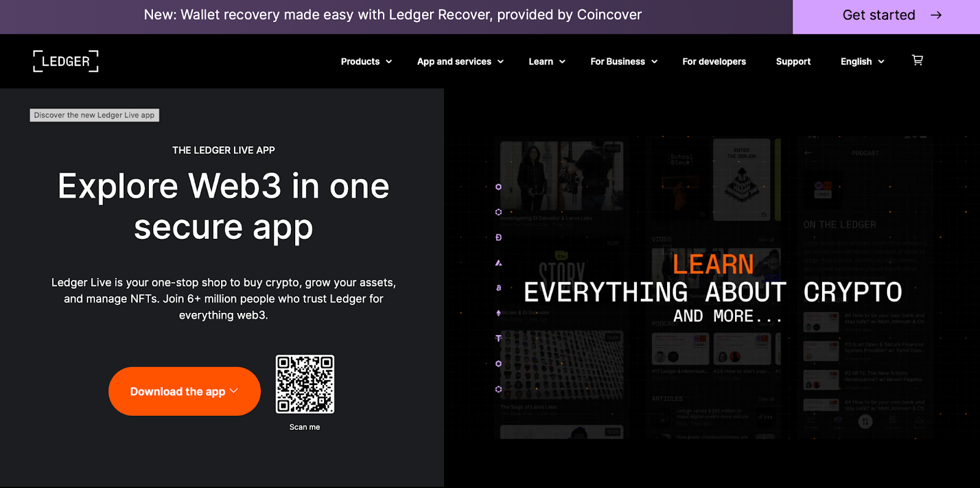Click the Dogecoin symbol in the coin list
Screen dimensions: 980x488
(499, 238)
